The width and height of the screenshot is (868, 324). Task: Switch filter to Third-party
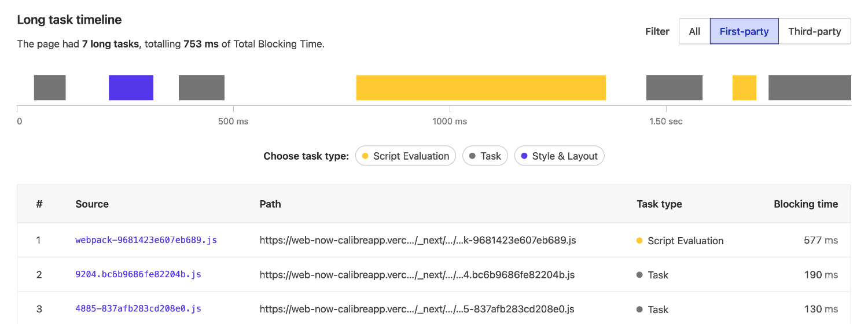click(x=815, y=31)
